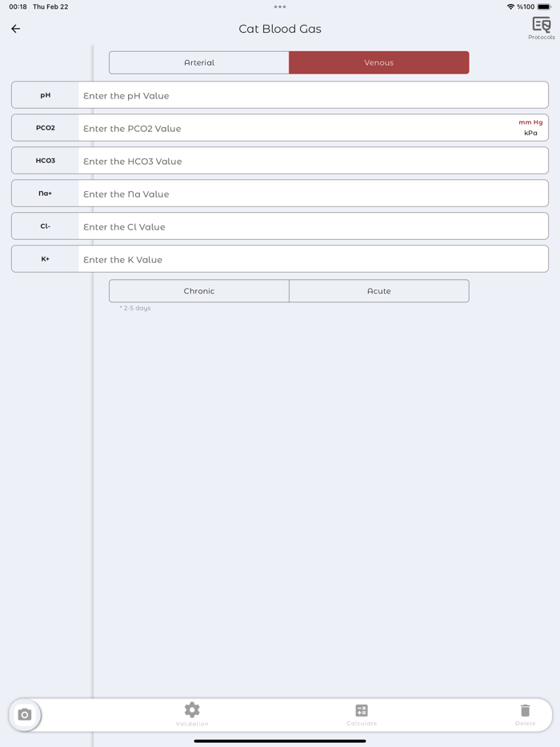Tap the back arrow to leave Cat Blood Gas
560x747 pixels.
click(x=15, y=29)
